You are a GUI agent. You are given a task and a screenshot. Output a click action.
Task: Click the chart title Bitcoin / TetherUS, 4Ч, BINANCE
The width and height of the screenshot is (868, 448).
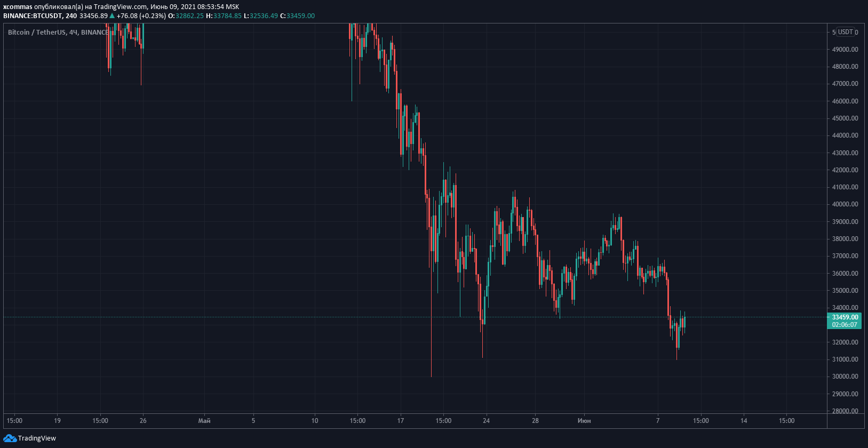click(58, 33)
